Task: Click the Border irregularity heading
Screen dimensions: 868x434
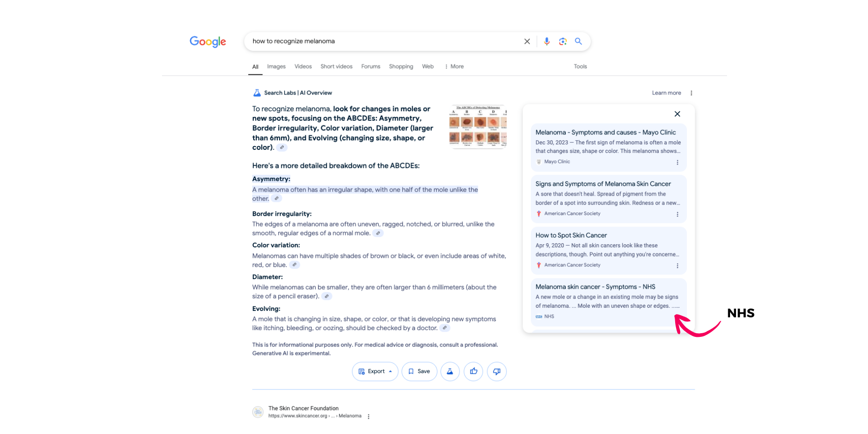Action: pyautogui.click(x=282, y=214)
